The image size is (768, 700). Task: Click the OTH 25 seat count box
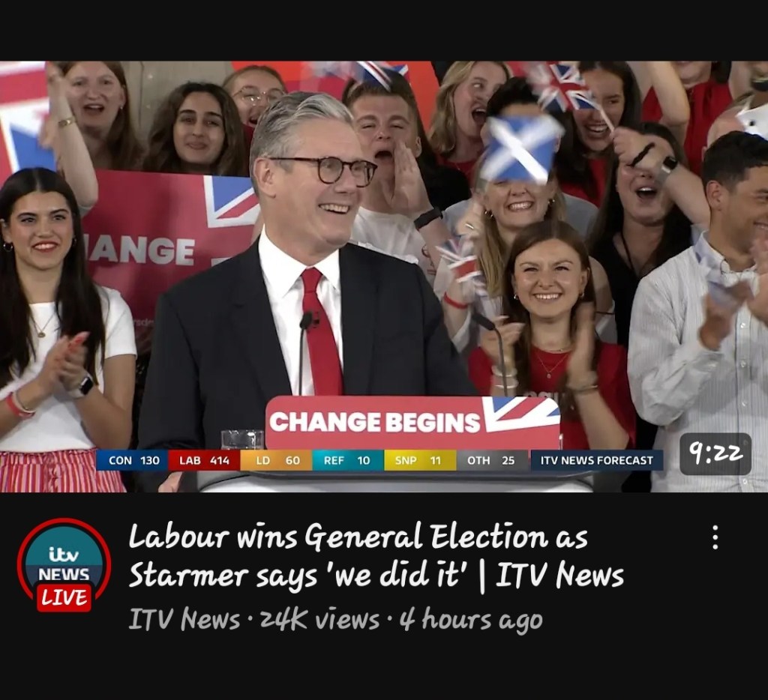[492, 460]
